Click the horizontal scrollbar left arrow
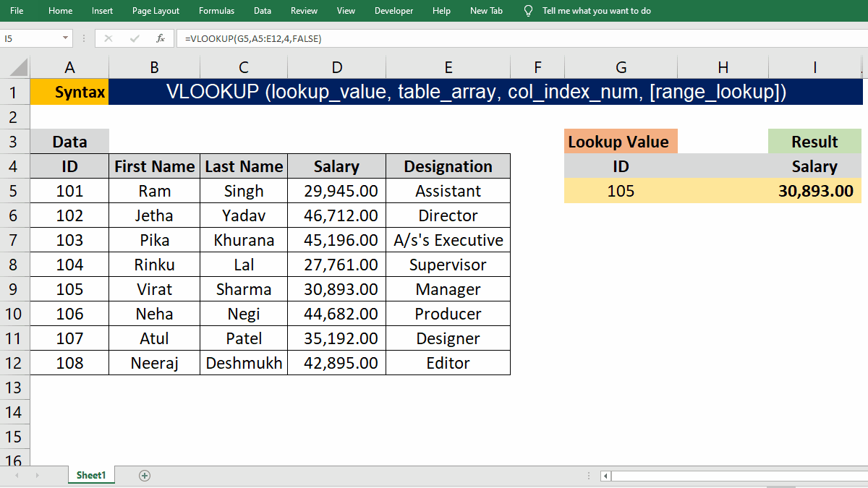The width and height of the screenshot is (868, 488). 605,476
